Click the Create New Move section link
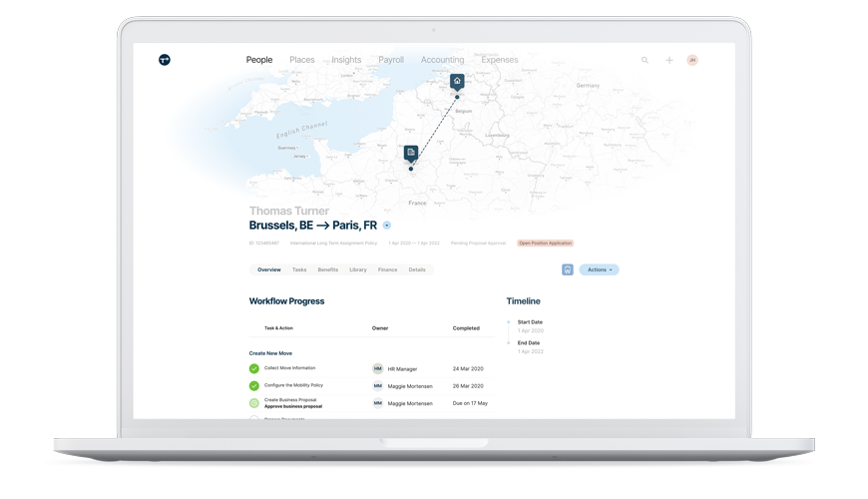The image size is (868, 499). (270, 353)
